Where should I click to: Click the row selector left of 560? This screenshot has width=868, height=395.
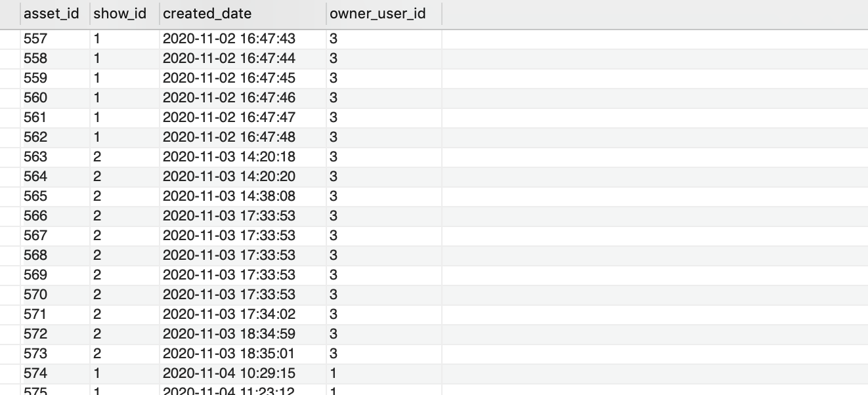10,98
